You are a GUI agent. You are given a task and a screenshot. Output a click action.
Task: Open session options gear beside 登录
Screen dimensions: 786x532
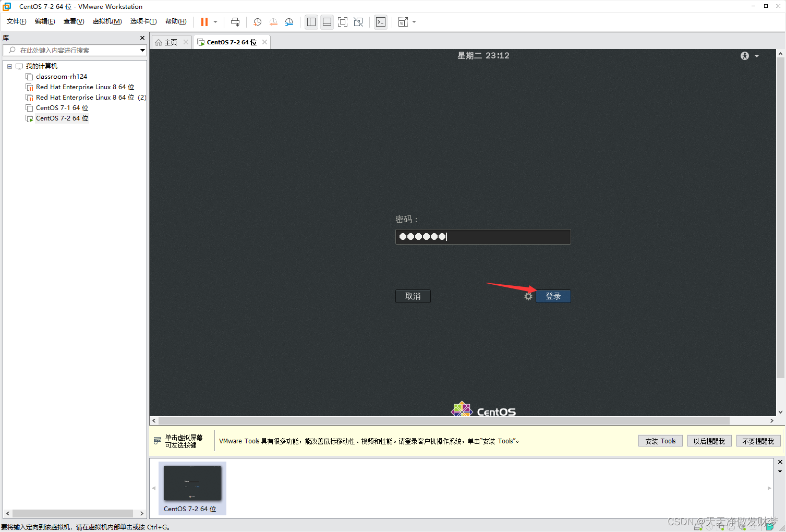(x=528, y=296)
